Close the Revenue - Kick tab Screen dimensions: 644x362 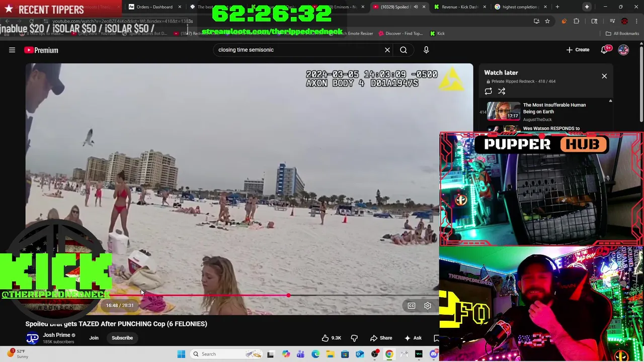[485, 7]
